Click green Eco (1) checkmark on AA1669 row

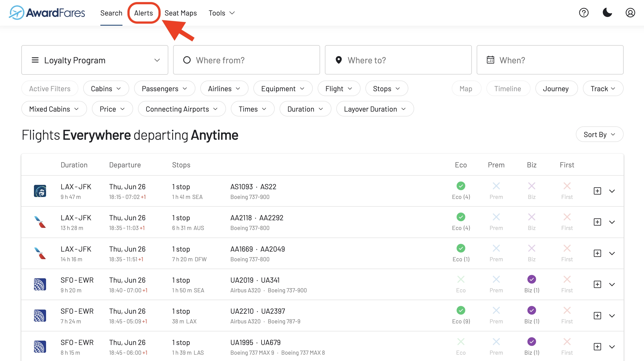(461, 248)
